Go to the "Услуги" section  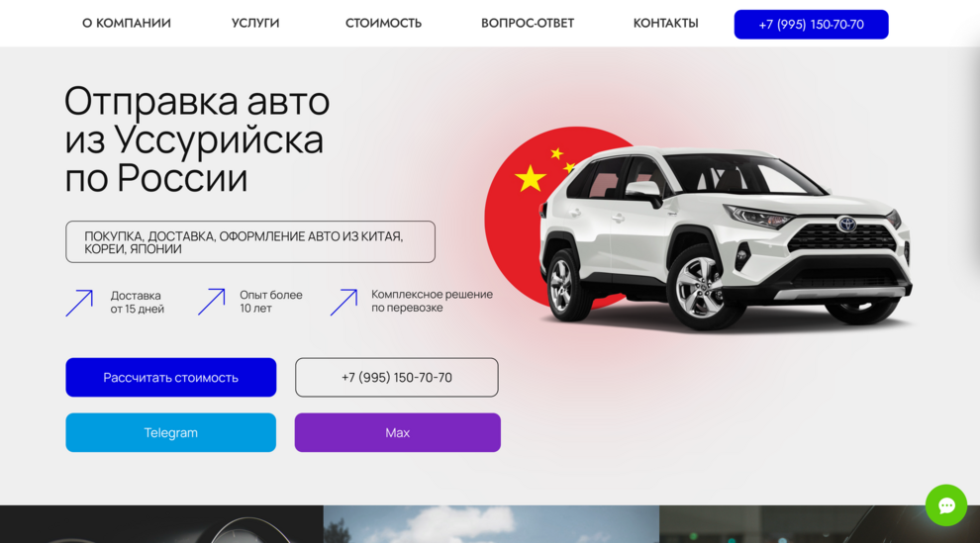255,23
